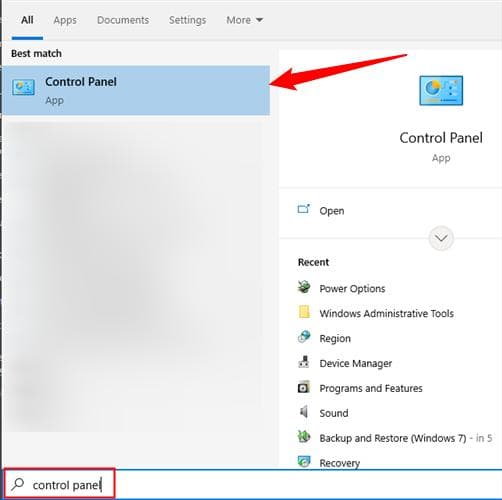The width and height of the screenshot is (502, 500).
Task: Click the large Control Panel icon in preview pane
Action: (x=441, y=90)
